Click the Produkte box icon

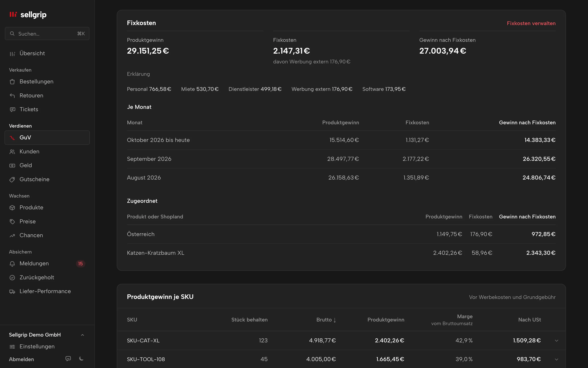click(12, 208)
